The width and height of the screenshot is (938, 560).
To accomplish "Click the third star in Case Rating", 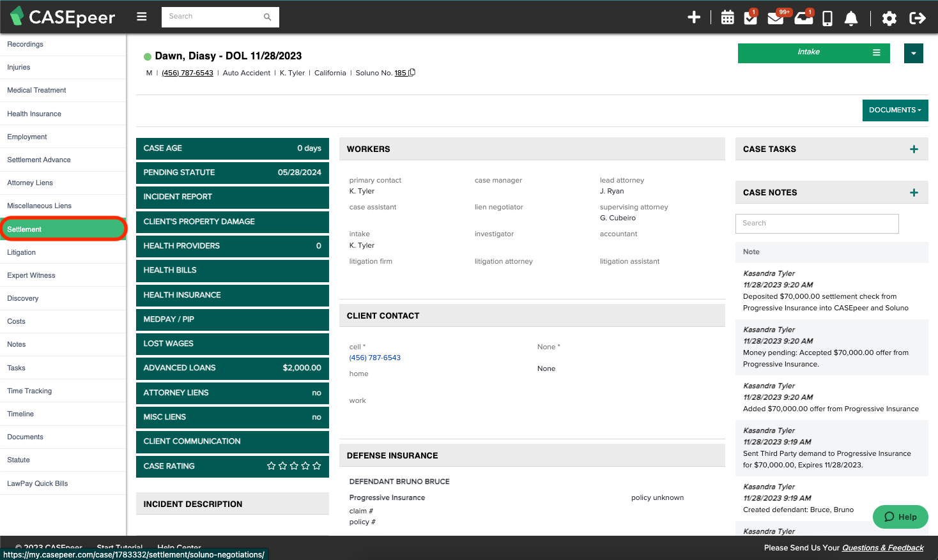I will click(x=294, y=466).
